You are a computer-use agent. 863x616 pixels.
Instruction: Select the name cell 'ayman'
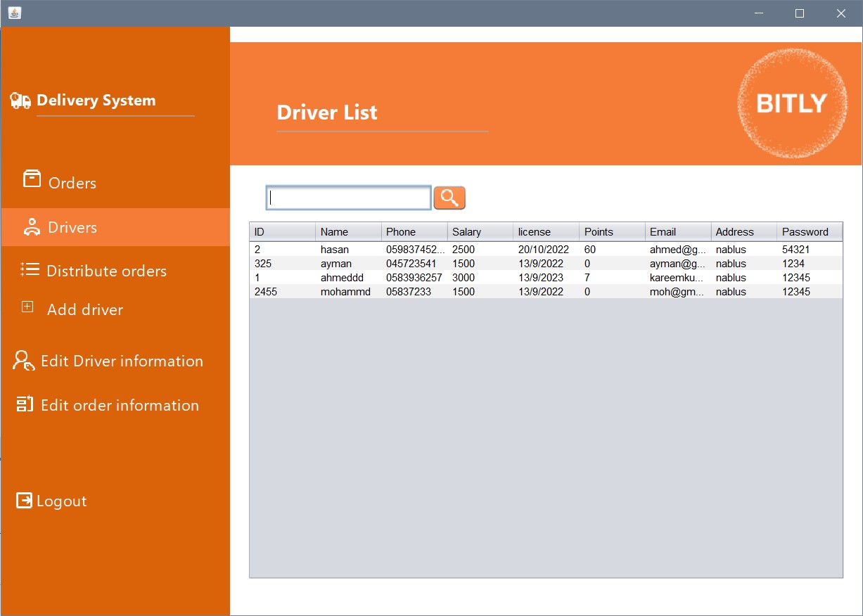[349, 264]
